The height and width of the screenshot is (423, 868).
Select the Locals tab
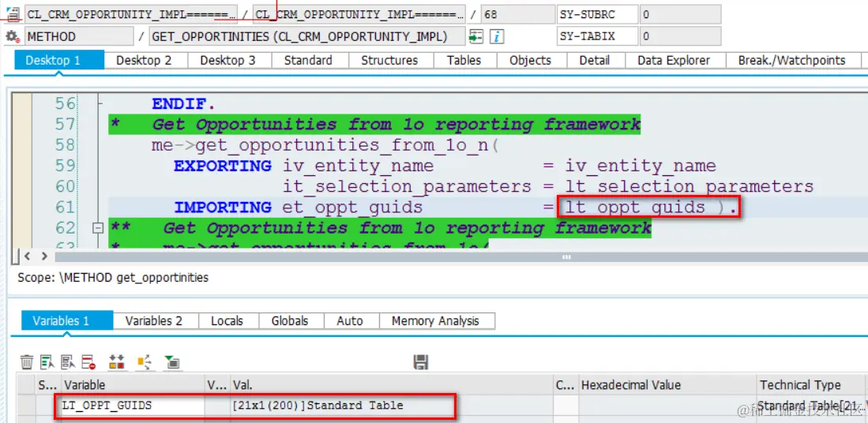(227, 320)
